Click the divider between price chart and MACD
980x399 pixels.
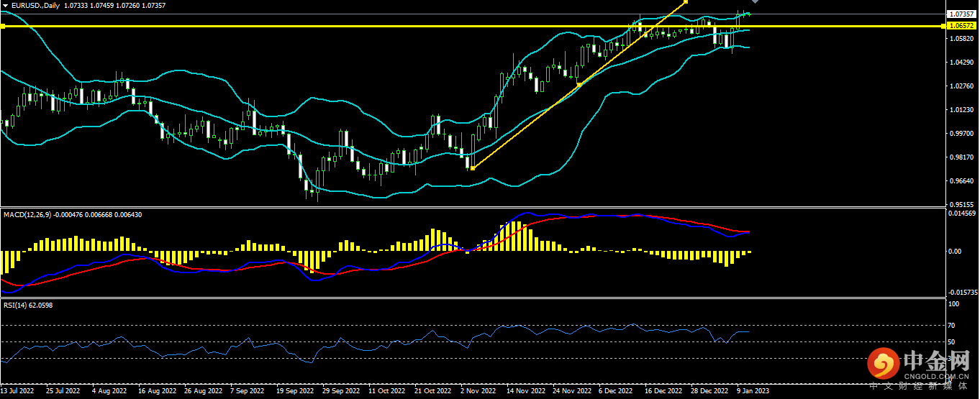[x=489, y=208]
